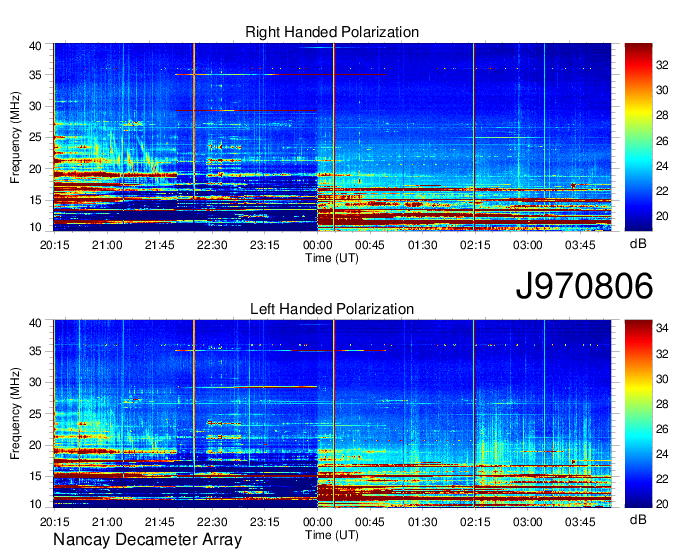
Task: Click the bottom plot's dB color bar
Action: 638,414
